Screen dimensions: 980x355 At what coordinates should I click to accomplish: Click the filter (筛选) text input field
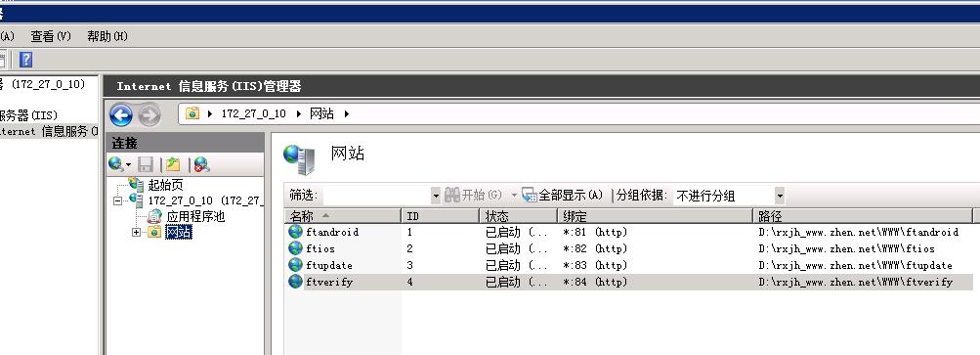pyautogui.click(x=377, y=196)
